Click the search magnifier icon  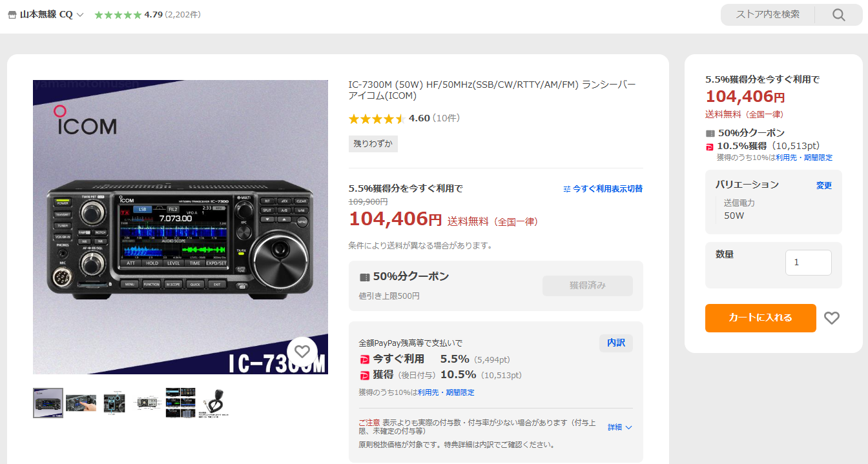[838, 15]
